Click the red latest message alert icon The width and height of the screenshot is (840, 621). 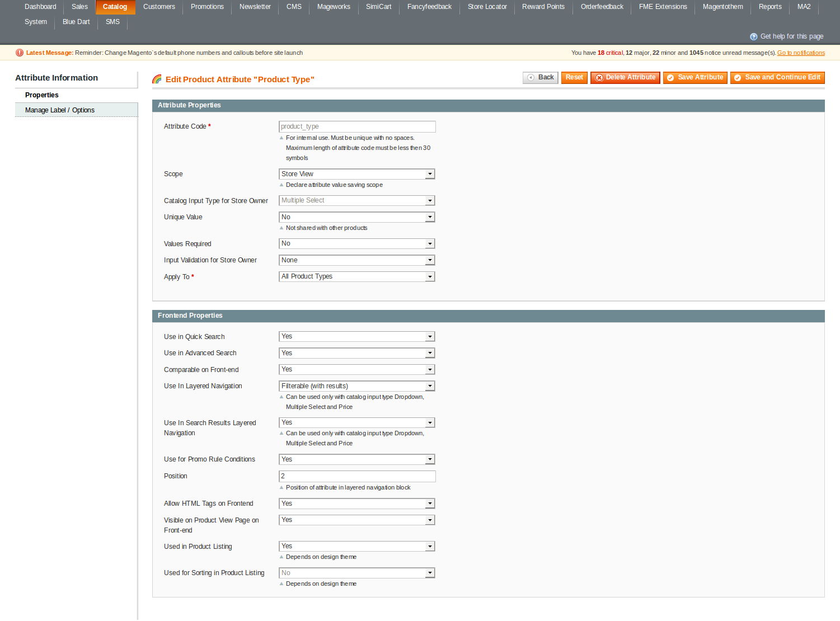click(20, 53)
